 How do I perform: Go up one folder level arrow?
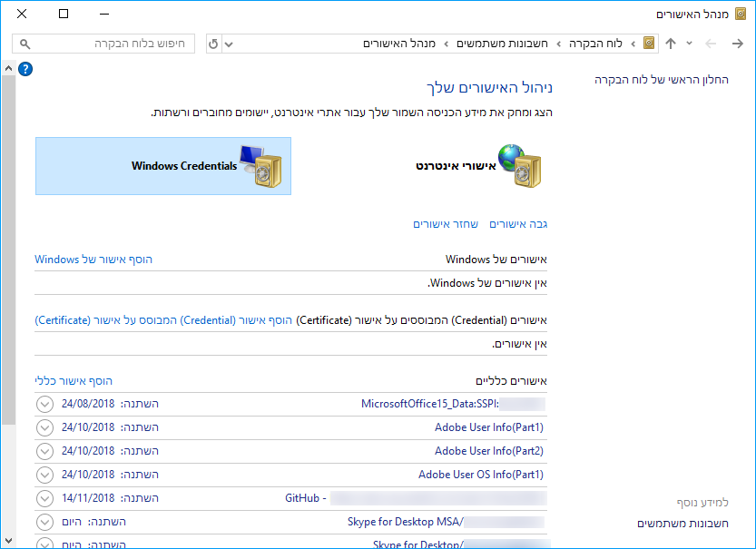click(670, 44)
